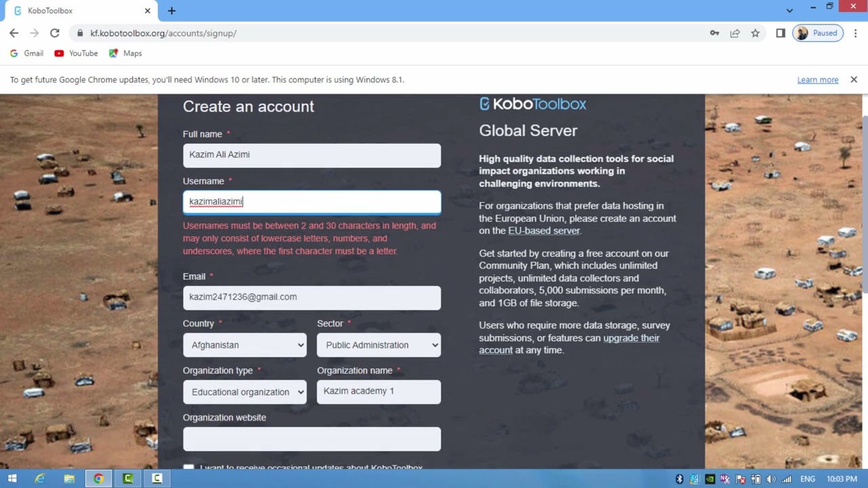
Task: Open the tab search chevron
Action: [x=789, y=11]
